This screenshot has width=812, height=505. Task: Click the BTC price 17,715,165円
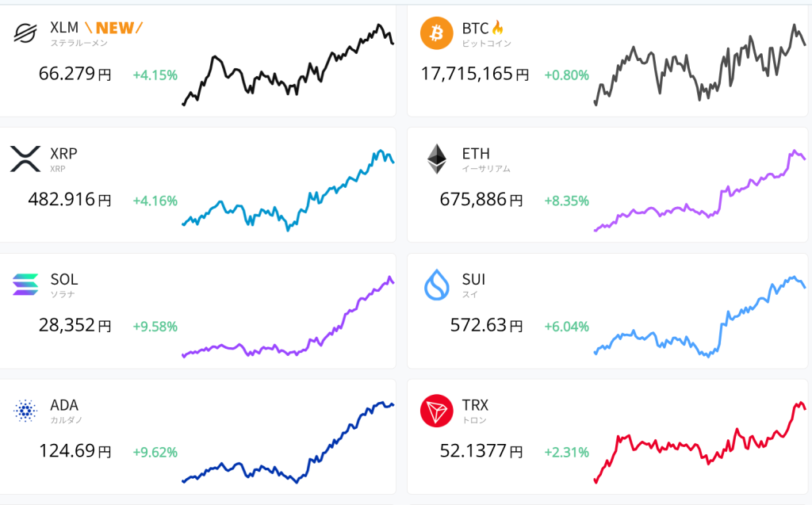474,75
